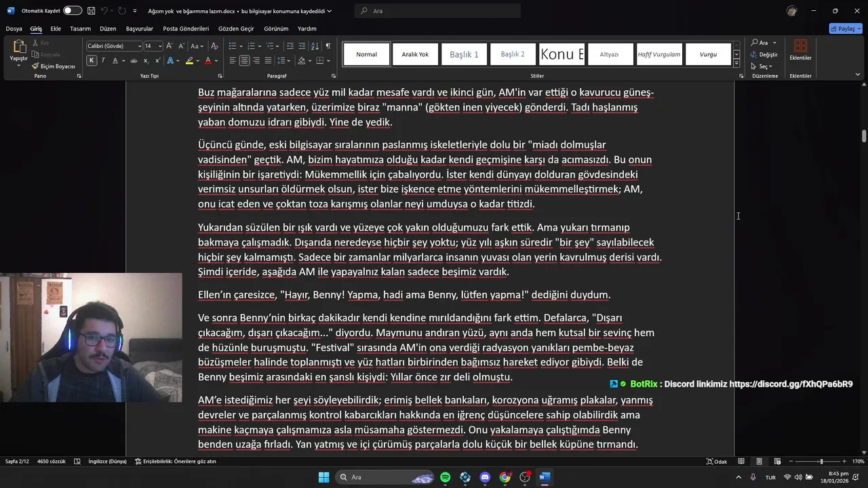
Task: Click the vertical document scrollbar thumb
Action: pyautogui.click(x=864, y=136)
